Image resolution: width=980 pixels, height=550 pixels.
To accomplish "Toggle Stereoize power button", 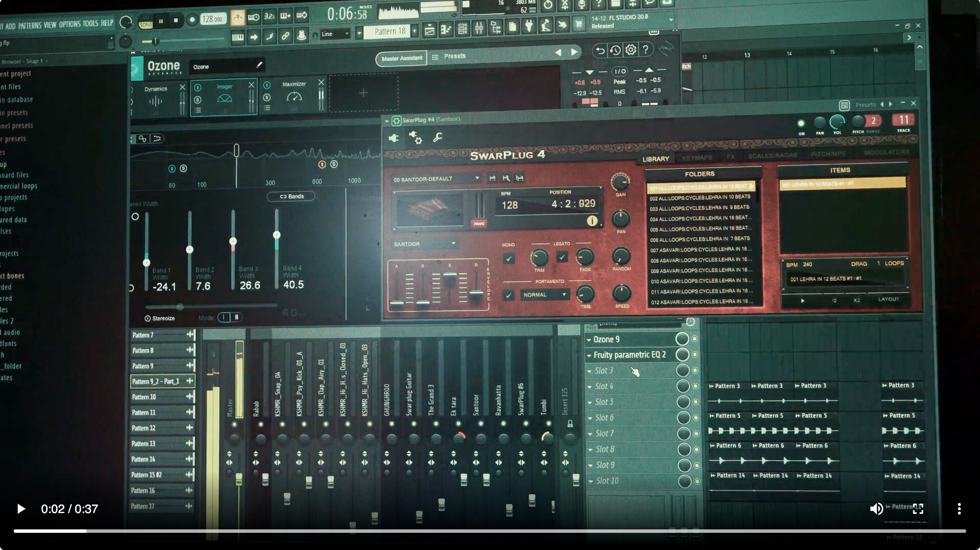I will [147, 318].
